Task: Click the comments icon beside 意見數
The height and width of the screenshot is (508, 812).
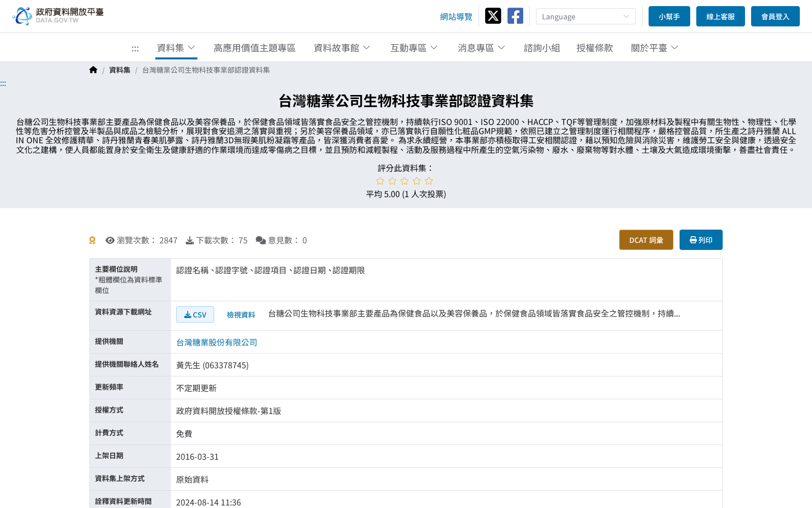Action: click(x=261, y=240)
